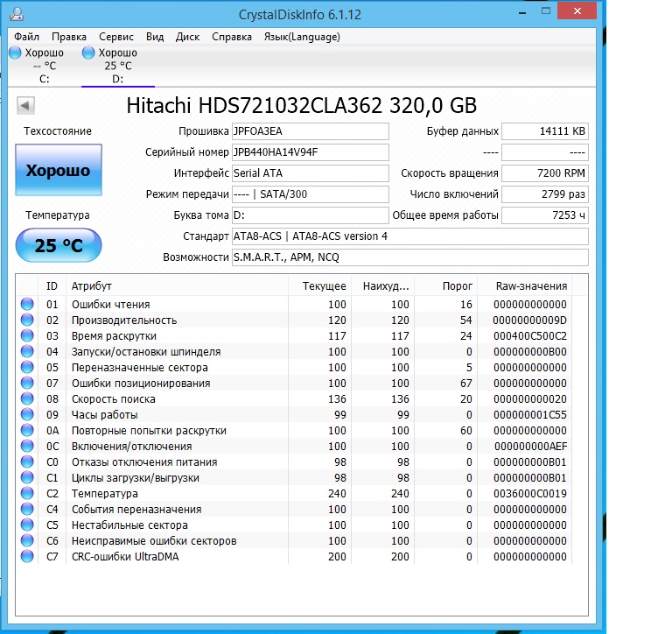Open the Файл menu
Screen dimensions: 672x634
[26, 37]
